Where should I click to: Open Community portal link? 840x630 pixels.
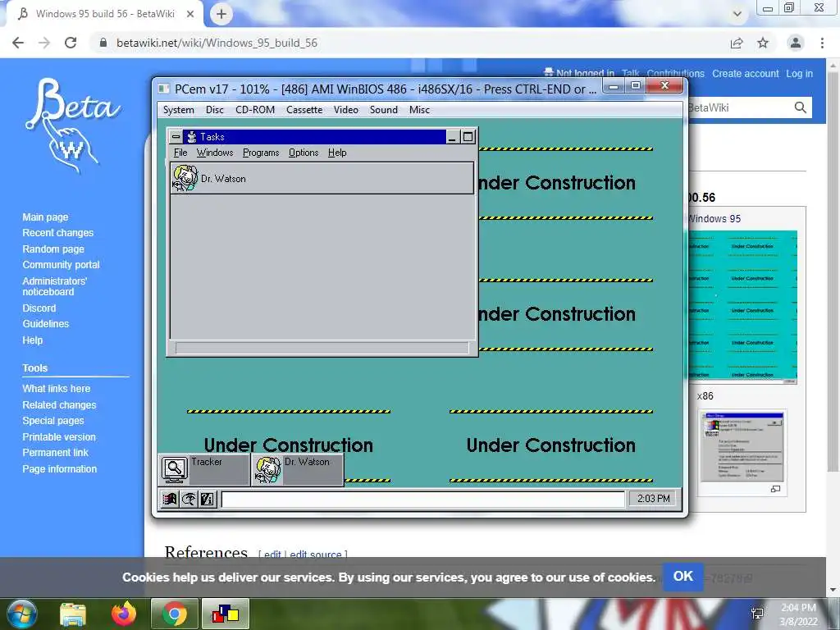click(61, 265)
